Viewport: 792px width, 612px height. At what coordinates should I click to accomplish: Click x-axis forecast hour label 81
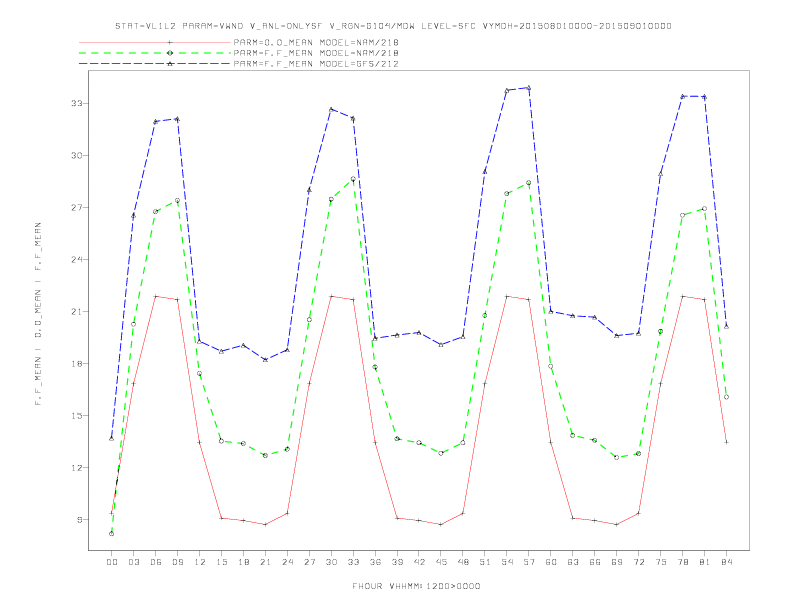[705, 562]
